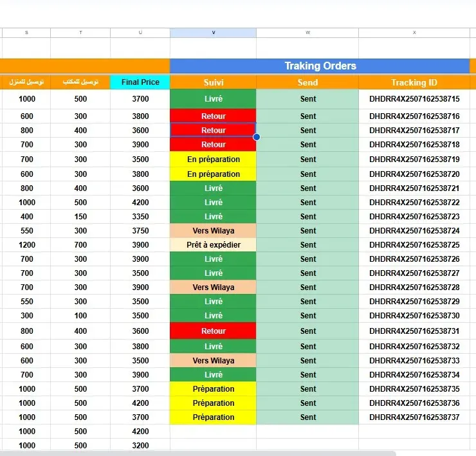Click the توصيل للمكتب column heading
The image size is (476, 456).
(x=80, y=82)
